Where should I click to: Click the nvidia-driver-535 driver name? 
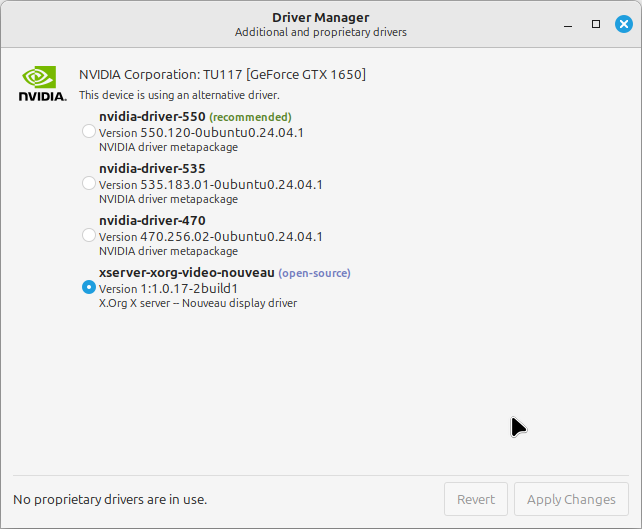(152, 169)
